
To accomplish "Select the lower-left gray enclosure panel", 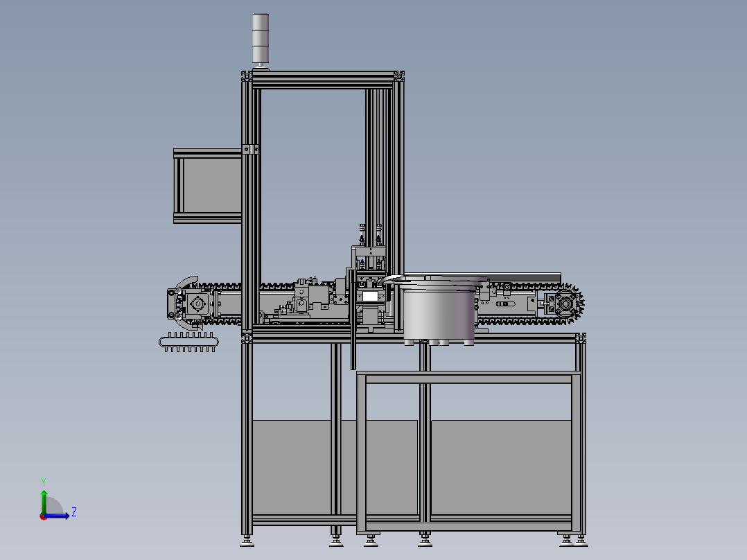I will click(x=292, y=467).
